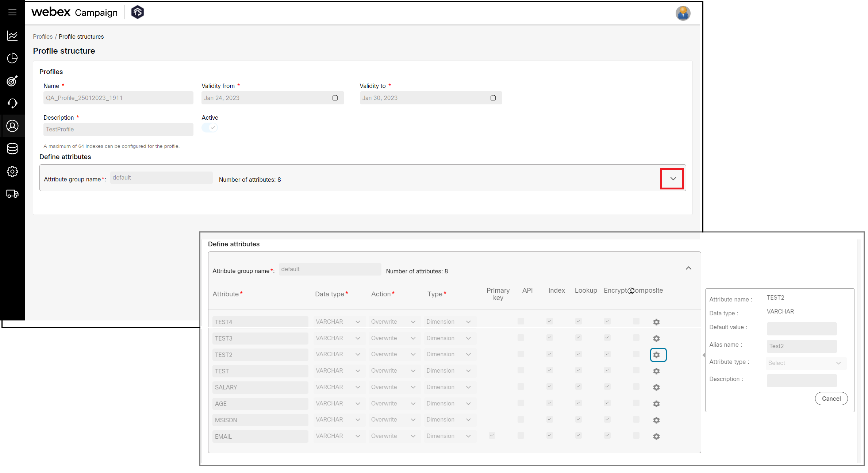Go to Profiles breadcrumb link
This screenshot has width=868, height=473.
pos(43,36)
